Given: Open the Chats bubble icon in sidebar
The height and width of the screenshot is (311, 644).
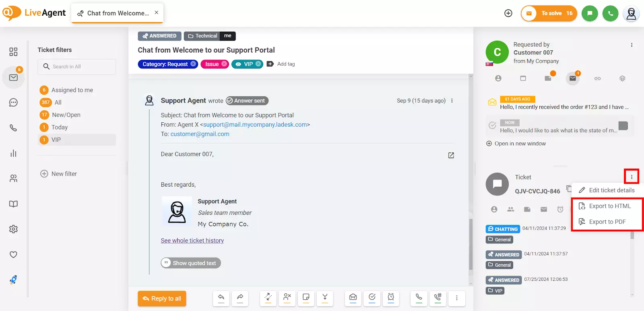Looking at the screenshot, I should (x=13, y=103).
